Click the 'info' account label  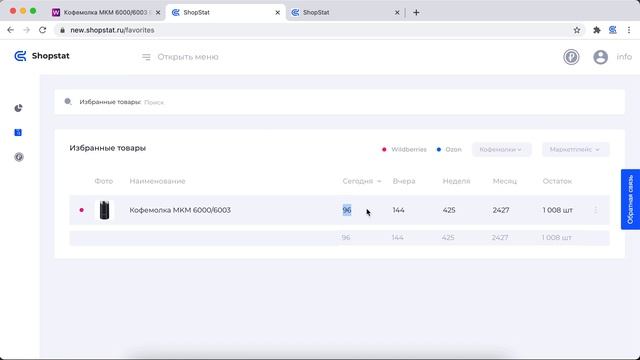(x=624, y=57)
